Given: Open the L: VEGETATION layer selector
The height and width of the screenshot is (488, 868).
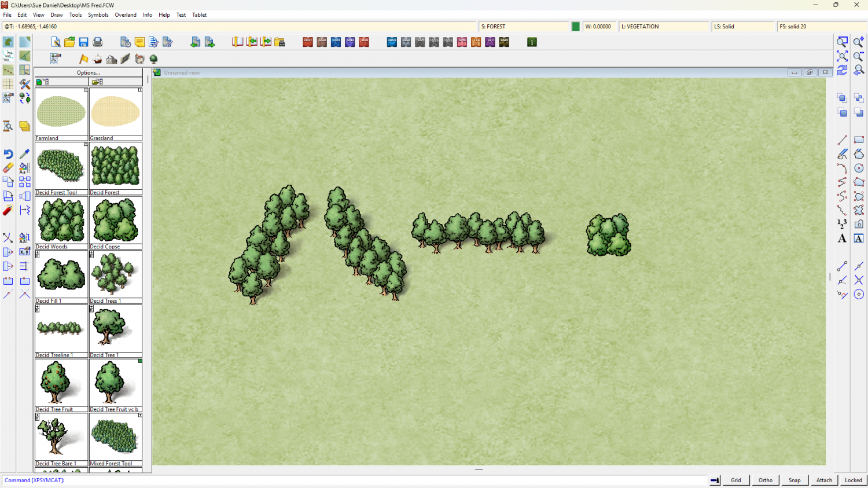Looking at the screenshot, I should (663, 27).
